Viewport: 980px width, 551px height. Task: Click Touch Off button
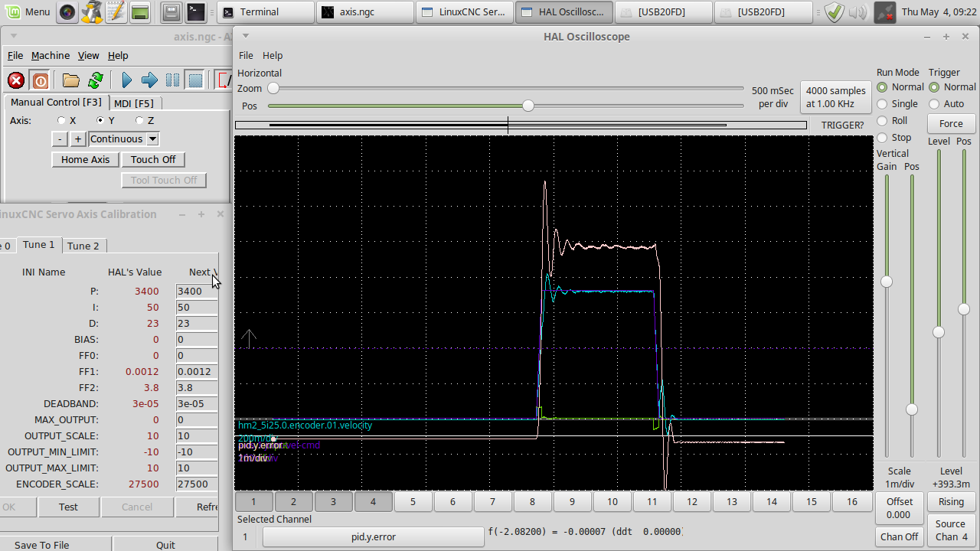tap(153, 159)
